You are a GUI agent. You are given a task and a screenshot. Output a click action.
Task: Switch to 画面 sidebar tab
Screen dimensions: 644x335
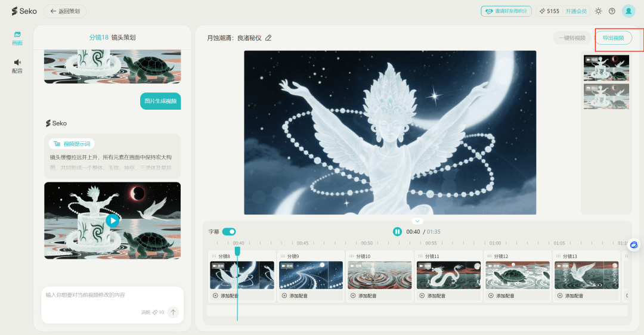[x=17, y=38]
